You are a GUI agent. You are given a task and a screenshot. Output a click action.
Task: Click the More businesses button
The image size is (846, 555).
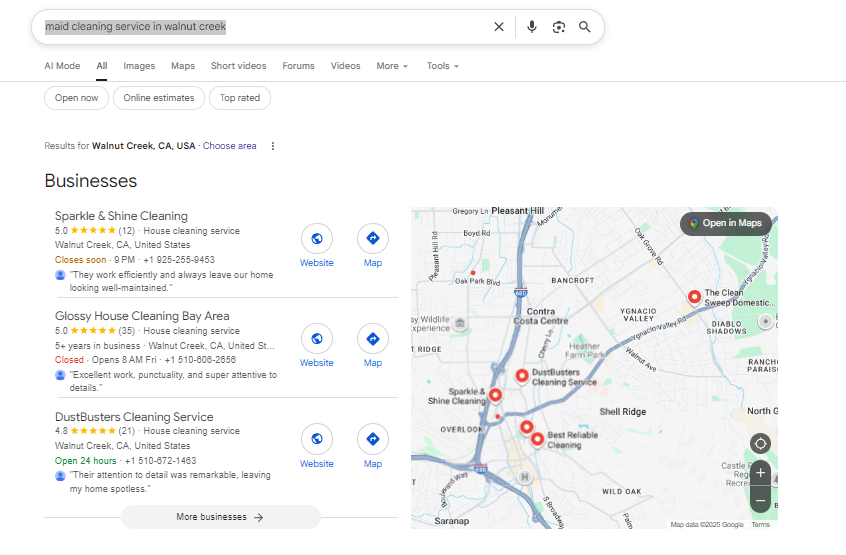[220, 517]
